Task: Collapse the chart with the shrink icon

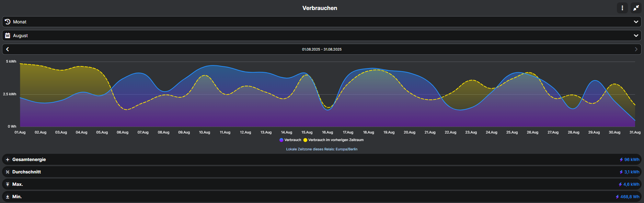Action: (636, 8)
